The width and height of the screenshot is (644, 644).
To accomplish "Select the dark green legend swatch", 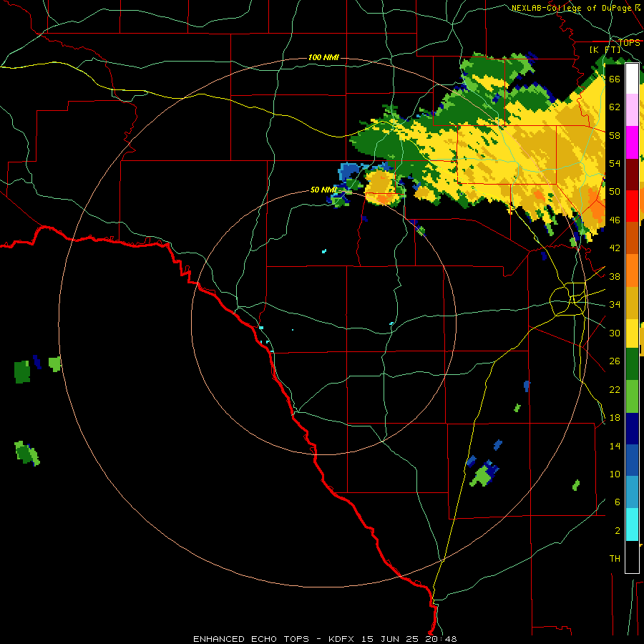I will [632, 364].
